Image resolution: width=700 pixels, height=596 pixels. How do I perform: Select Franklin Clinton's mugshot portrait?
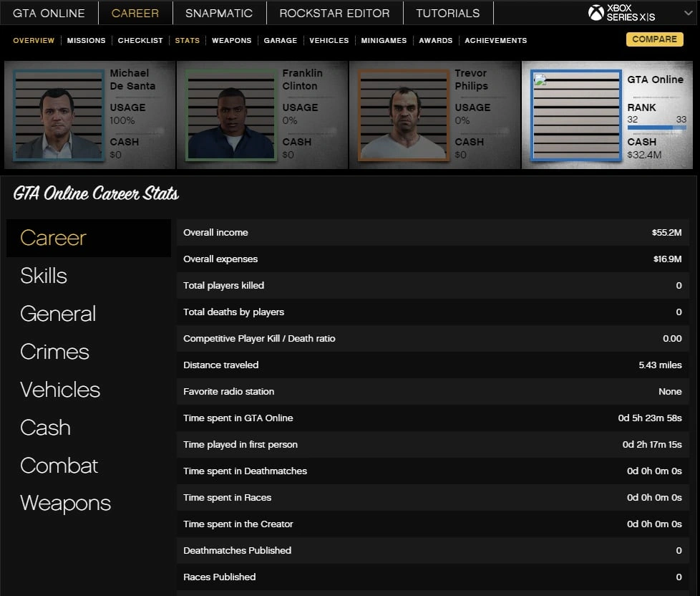coord(231,115)
